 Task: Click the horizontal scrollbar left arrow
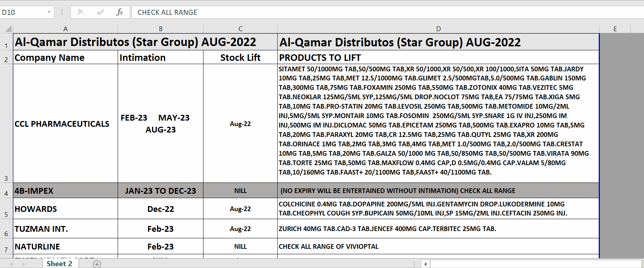pos(425,264)
